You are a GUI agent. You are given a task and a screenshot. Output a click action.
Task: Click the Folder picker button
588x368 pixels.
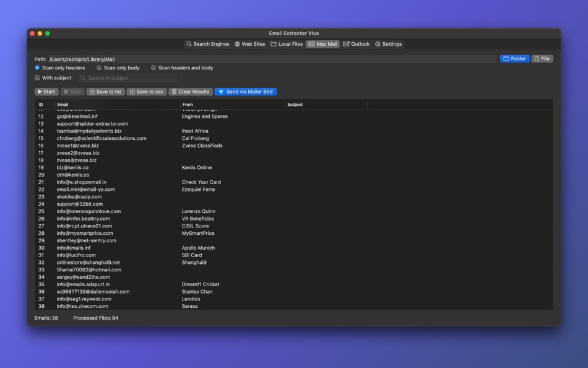click(x=514, y=58)
